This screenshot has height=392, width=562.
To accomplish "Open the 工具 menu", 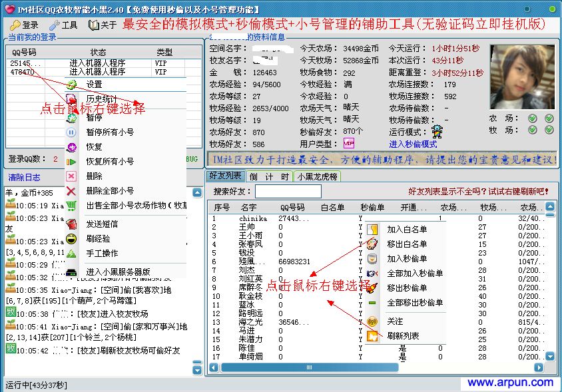I will coord(63,25).
